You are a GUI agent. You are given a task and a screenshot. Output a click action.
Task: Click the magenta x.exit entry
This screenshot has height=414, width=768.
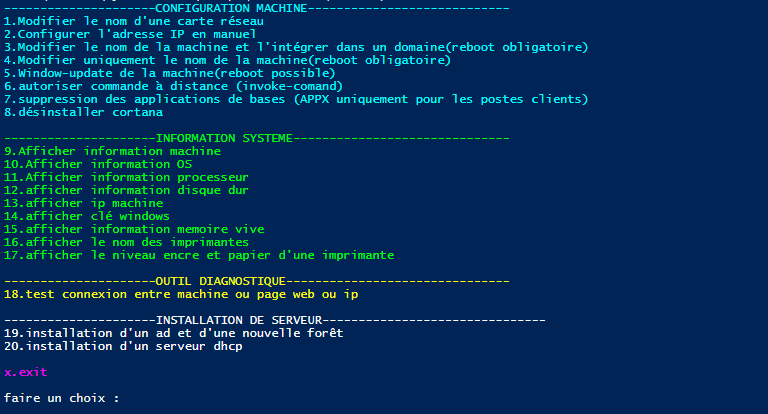pos(26,372)
